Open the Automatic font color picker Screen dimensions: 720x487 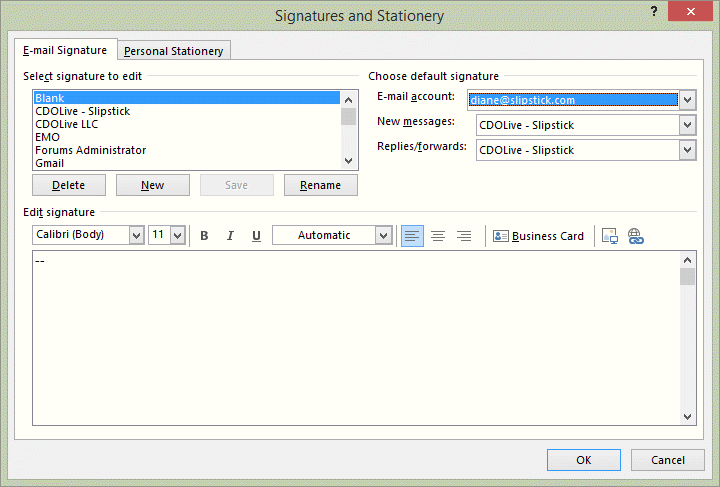click(383, 235)
